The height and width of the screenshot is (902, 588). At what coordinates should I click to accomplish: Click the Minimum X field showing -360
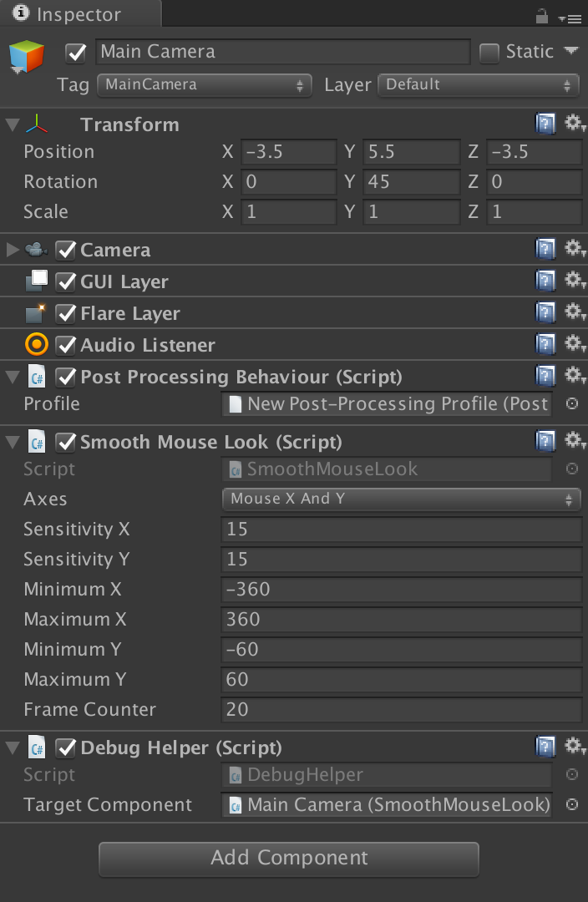pos(402,589)
